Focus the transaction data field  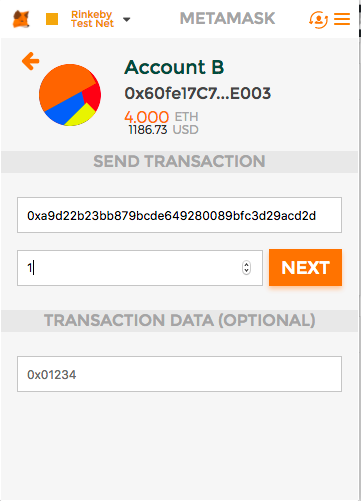179,374
